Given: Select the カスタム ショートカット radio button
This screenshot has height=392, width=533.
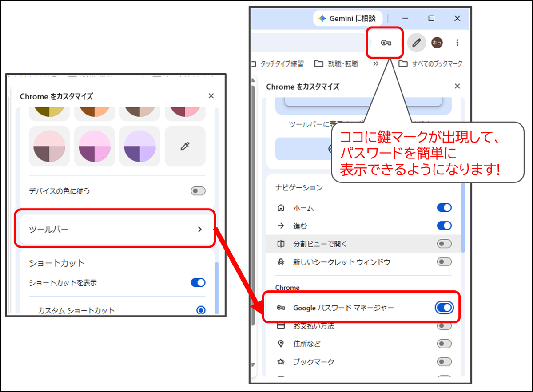Looking at the screenshot, I should coord(201,310).
